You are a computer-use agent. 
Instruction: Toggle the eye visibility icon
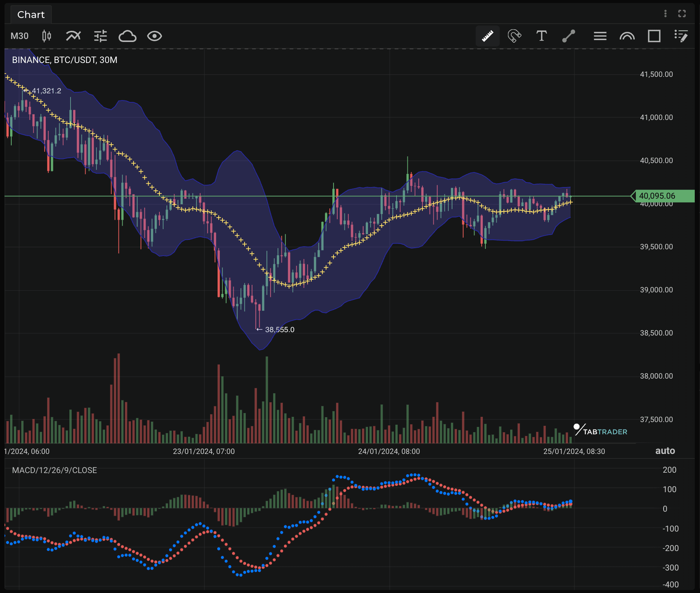pos(155,36)
